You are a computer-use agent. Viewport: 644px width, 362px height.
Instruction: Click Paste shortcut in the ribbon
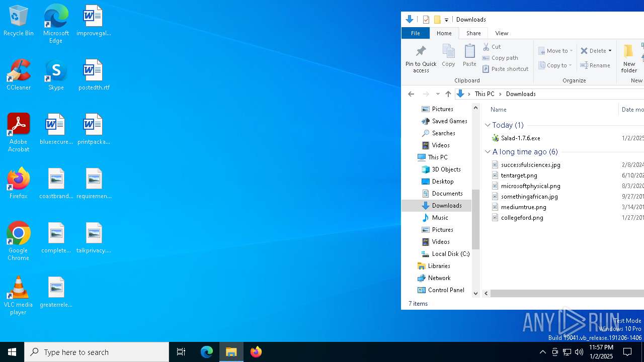pos(505,69)
